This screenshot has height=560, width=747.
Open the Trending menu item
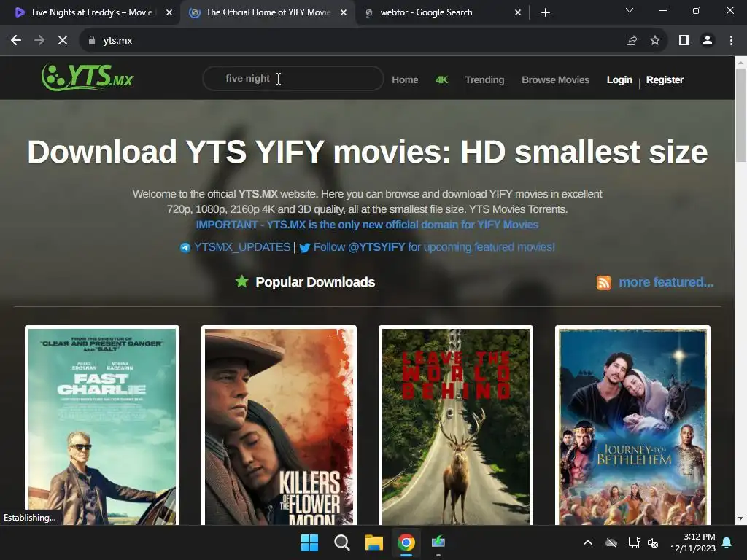tap(484, 80)
